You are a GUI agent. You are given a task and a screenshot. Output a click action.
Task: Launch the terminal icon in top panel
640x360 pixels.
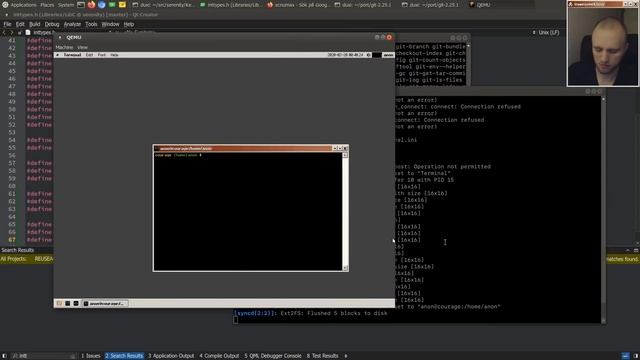coord(81,5)
